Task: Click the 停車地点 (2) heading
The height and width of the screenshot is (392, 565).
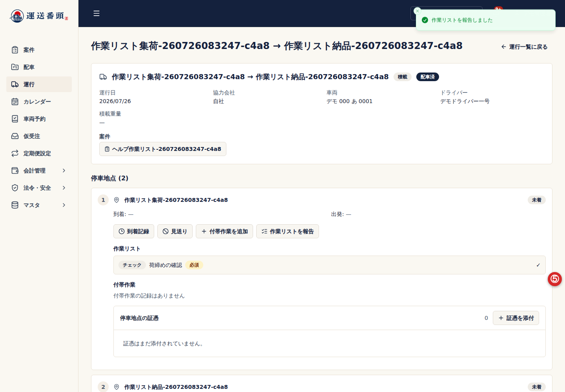Action: [109, 178]
